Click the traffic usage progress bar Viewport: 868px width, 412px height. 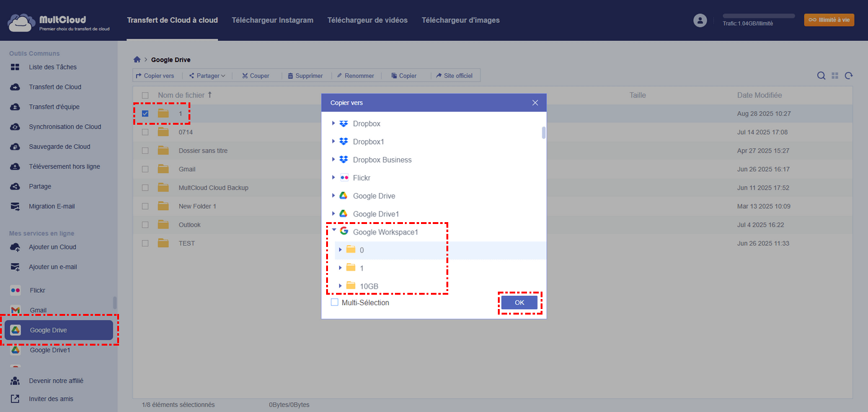pos(759,16)
